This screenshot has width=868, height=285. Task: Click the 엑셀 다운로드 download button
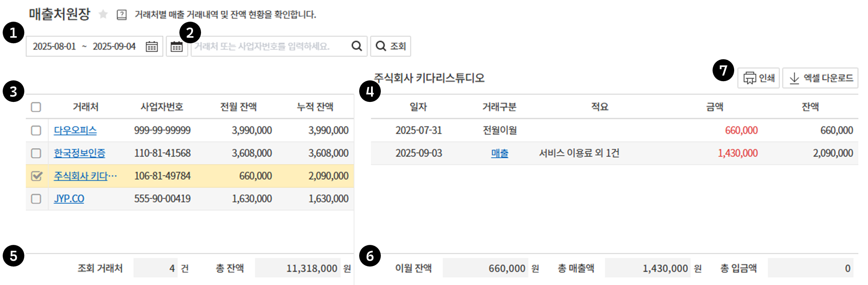click(x=820, y=78)
